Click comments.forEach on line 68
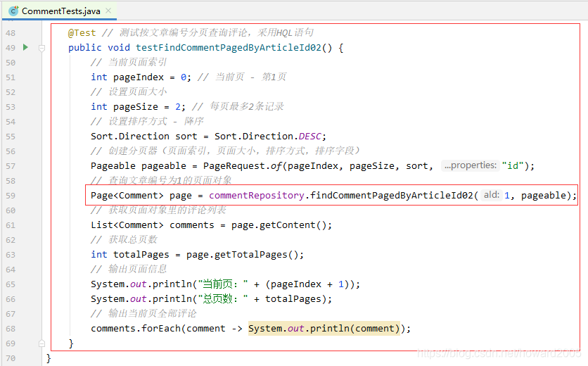The width and height of the screenshot is (588, 366). click(x=136, y=329)
